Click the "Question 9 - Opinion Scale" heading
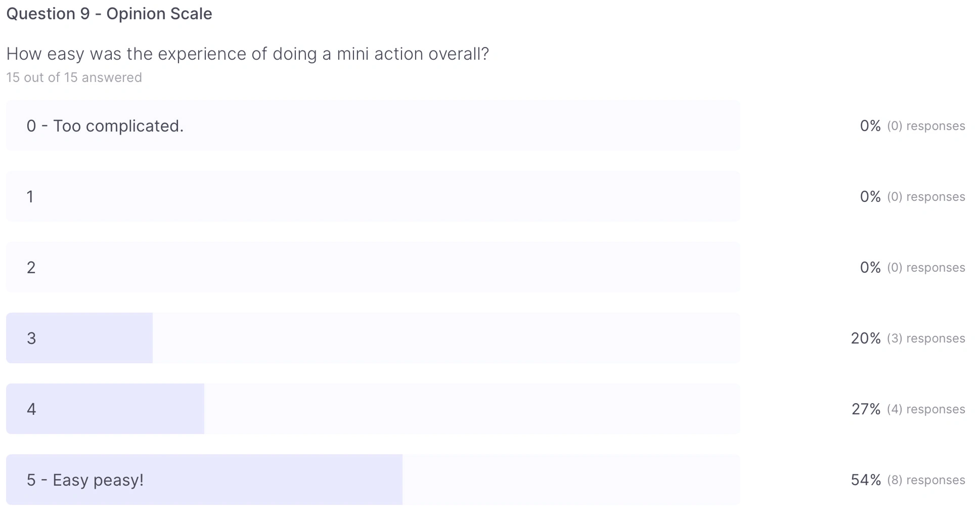The height and width of the screenshot is (515, 980). 109,14
